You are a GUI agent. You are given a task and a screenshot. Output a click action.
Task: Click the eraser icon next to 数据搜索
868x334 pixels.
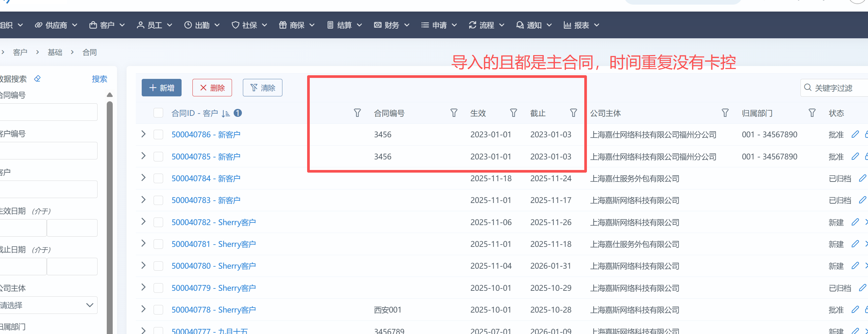coord(37,79)
